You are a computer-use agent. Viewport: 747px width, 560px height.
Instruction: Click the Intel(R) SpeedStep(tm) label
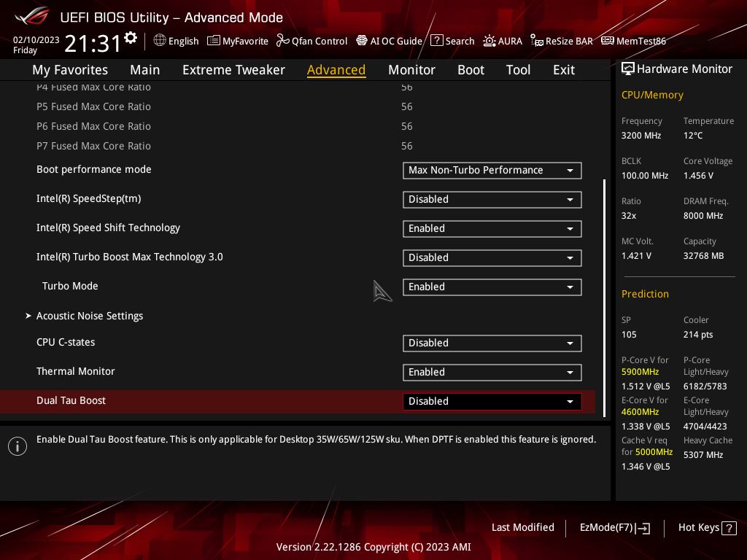tap(88, 198)
